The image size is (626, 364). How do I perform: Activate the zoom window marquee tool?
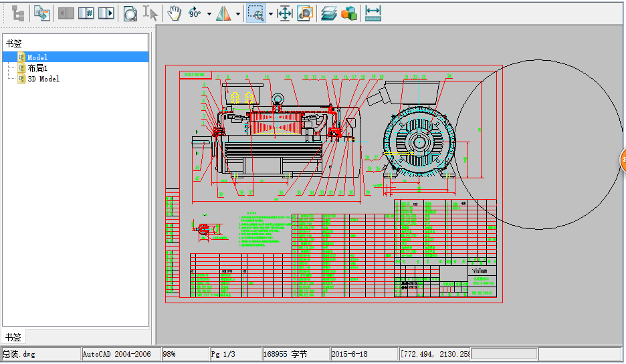tap(255, 13)
